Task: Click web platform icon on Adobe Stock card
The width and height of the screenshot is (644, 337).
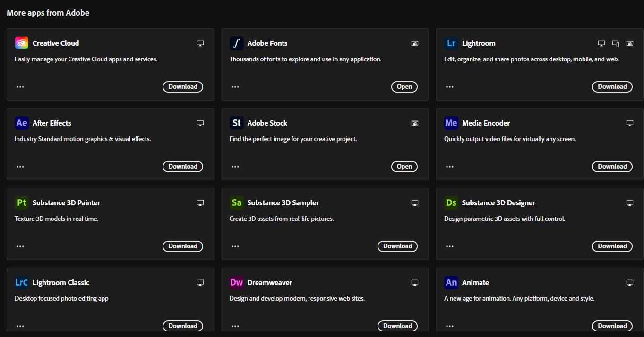Action: click(x=415, y=123)
